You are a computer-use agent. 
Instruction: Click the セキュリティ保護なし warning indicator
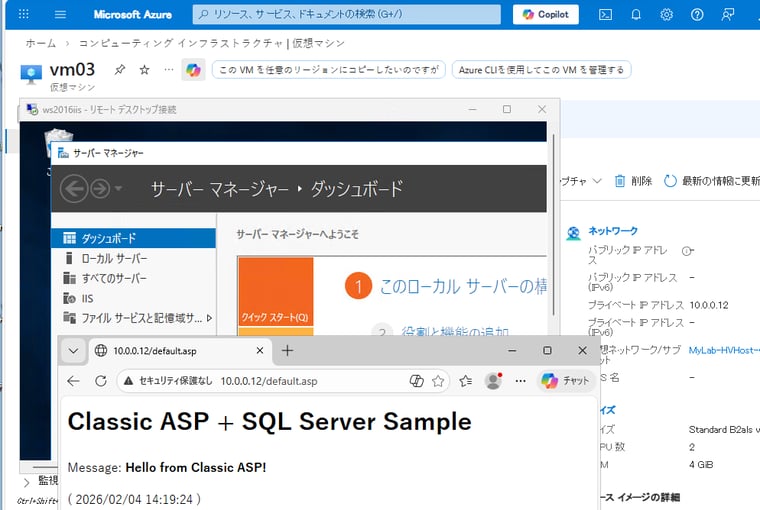pyautogui.click(x=168, y=381)
